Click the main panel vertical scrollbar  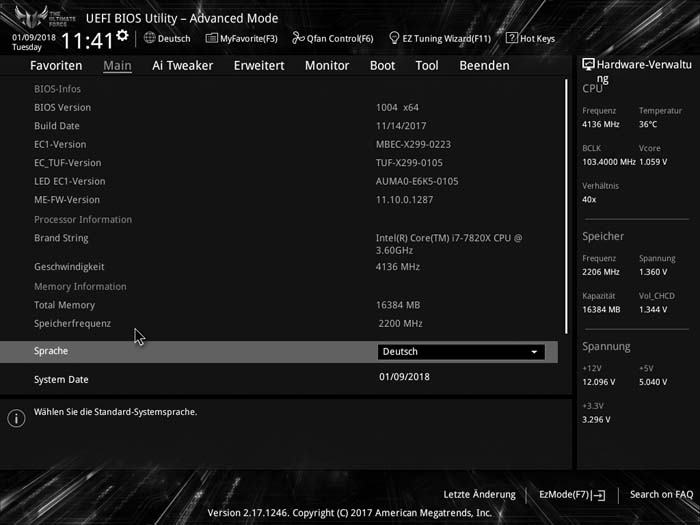click(x=566, y=206)
